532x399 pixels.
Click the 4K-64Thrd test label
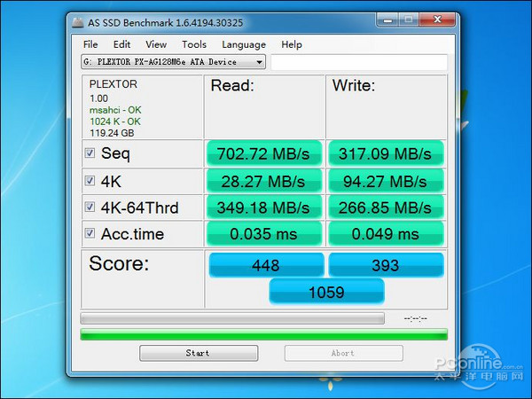[139, 207]
